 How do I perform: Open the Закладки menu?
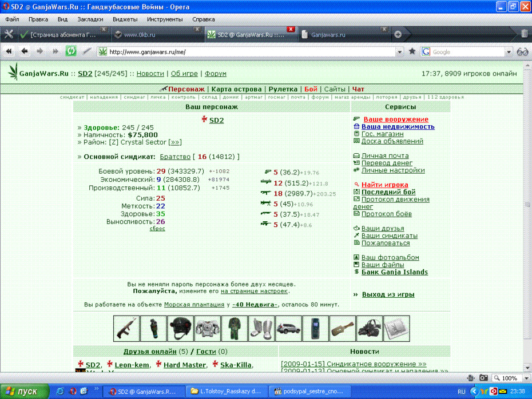click(90, 19)
